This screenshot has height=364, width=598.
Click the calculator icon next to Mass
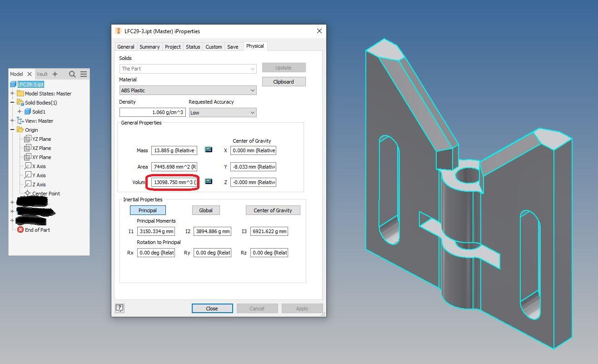point(209,150)
